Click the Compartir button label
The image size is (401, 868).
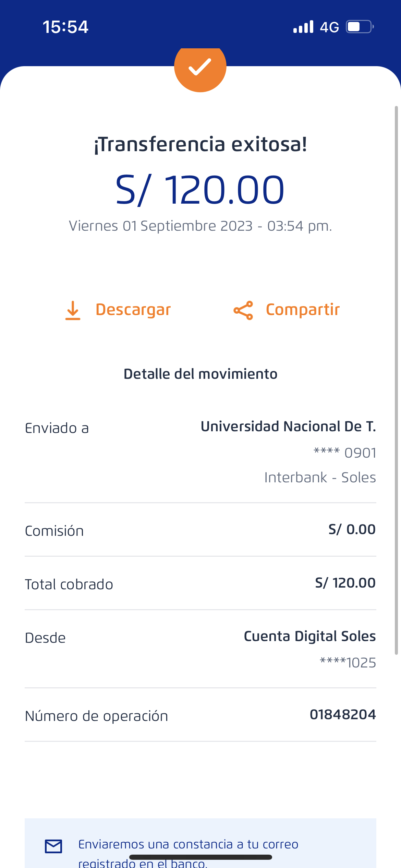click(x=303, y=310)
